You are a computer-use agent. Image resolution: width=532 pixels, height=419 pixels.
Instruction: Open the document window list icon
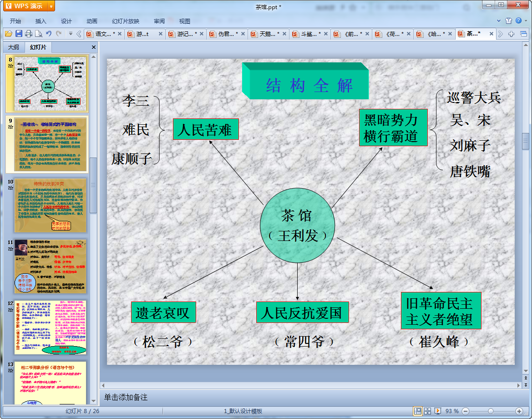coord(523,34)
